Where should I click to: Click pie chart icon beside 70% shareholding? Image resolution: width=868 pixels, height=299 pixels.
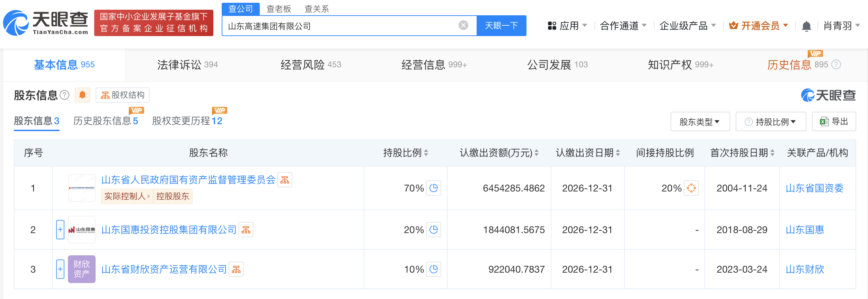(x=434, y=188)
